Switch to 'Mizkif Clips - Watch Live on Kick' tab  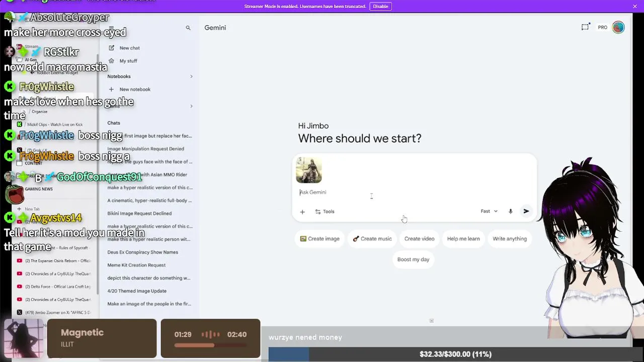pyautogui.click(x=54, y=125)
